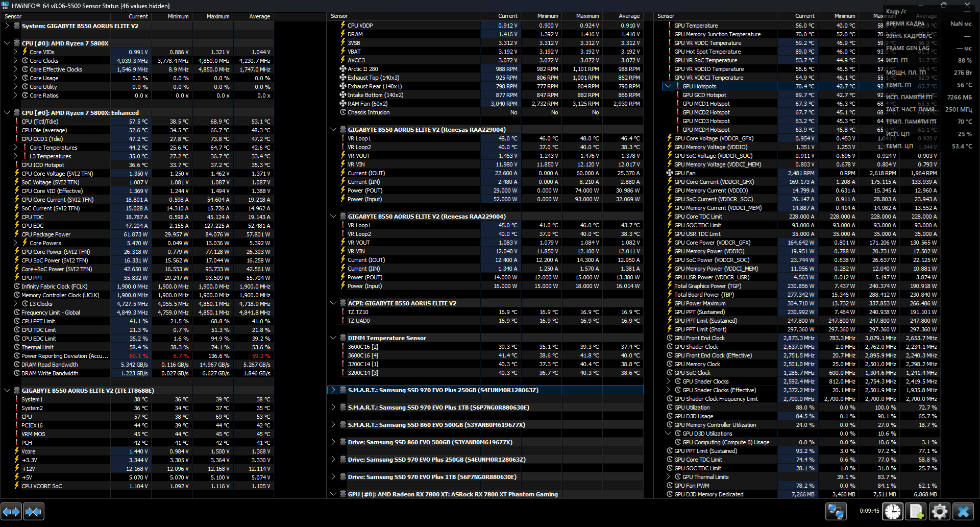The image size is (980, 527).
Task: Click the chip icon beside CPU [#0]: AMD Ryzen 7 5800X
Action: pos(17,43)
